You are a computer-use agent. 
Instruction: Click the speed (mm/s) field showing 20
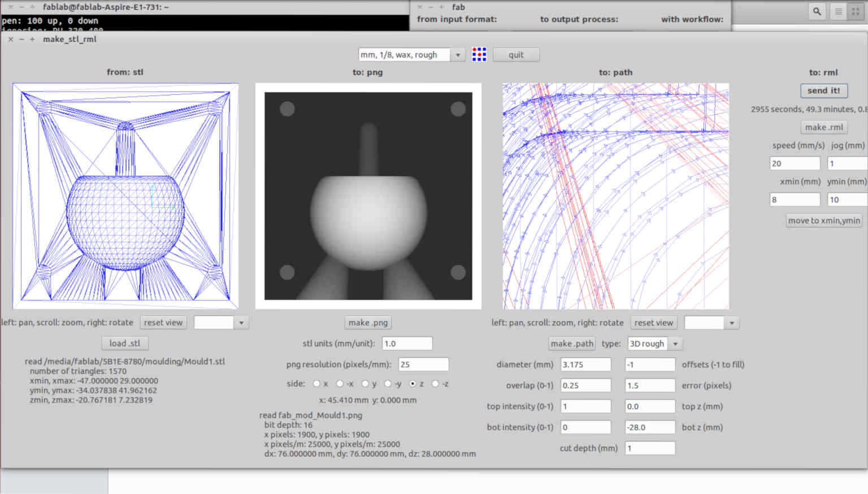click(795, 163)
